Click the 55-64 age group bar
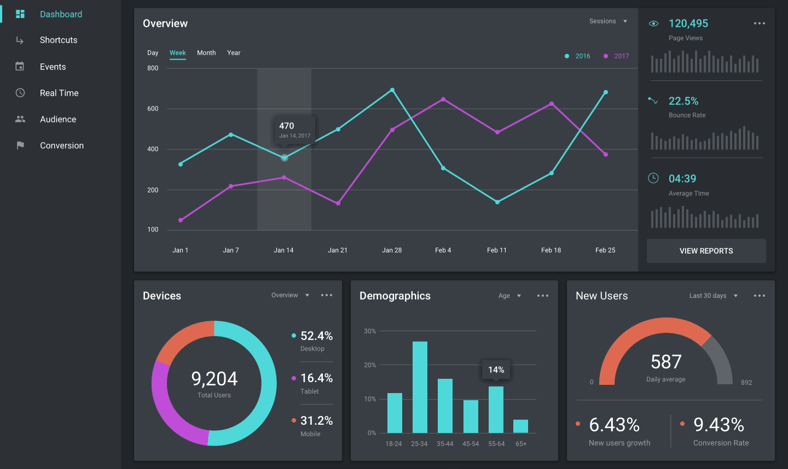 tap(496, 410)
